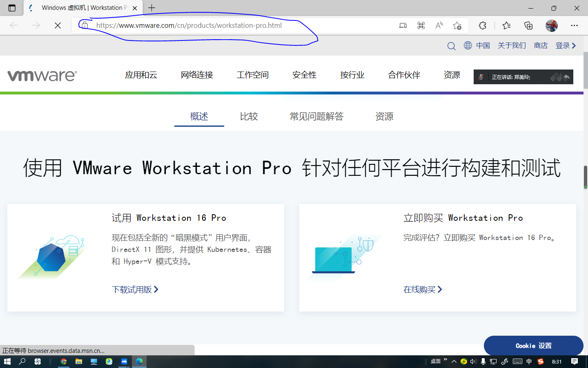Open Edge Settings and more menu
This screenshot has width=588, height=368.
pyautogui.click(x=575, y=25)
